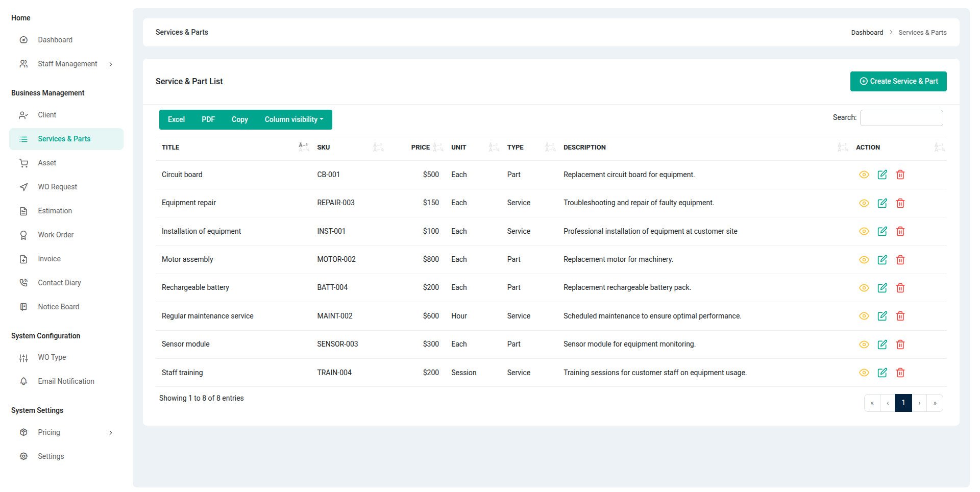This screenshot has height=492, width=980.
Task: Open WO Request in sidebar
Action: [66, 187]
